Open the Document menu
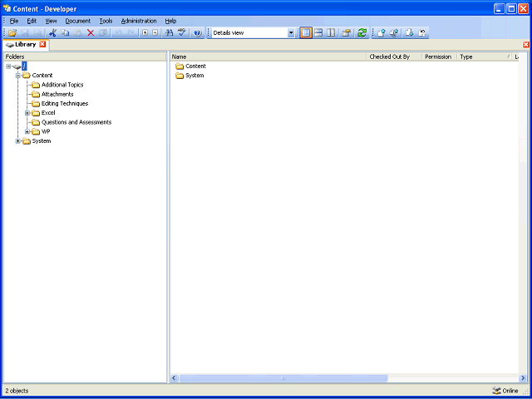This screenshot has height=399, width=532. pos(78,21)
